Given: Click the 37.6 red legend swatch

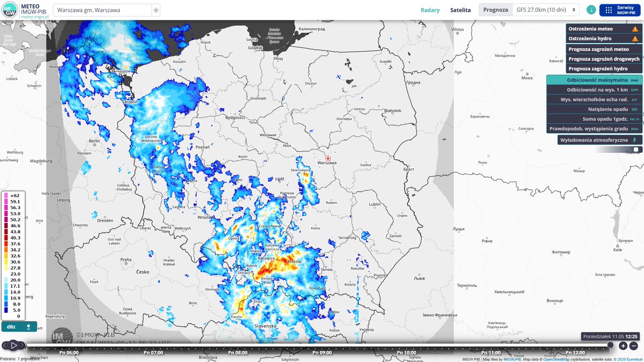Looking at the screenshot, I should (x=6, y=244).
